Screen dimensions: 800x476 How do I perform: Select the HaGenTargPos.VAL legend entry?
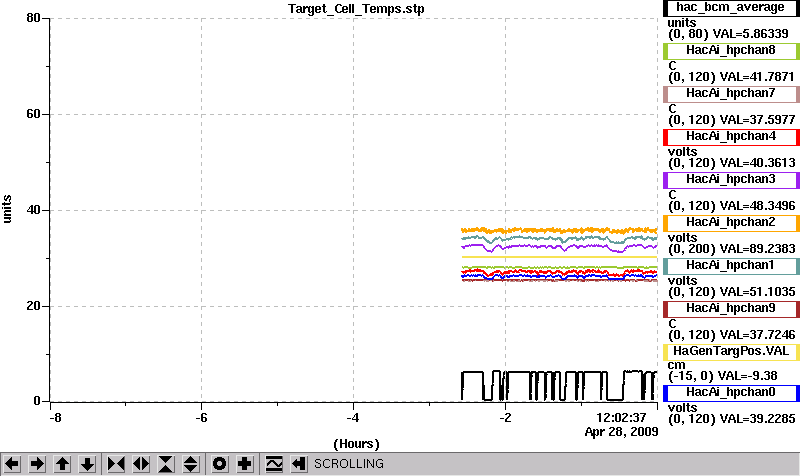(x=731, y=352)
